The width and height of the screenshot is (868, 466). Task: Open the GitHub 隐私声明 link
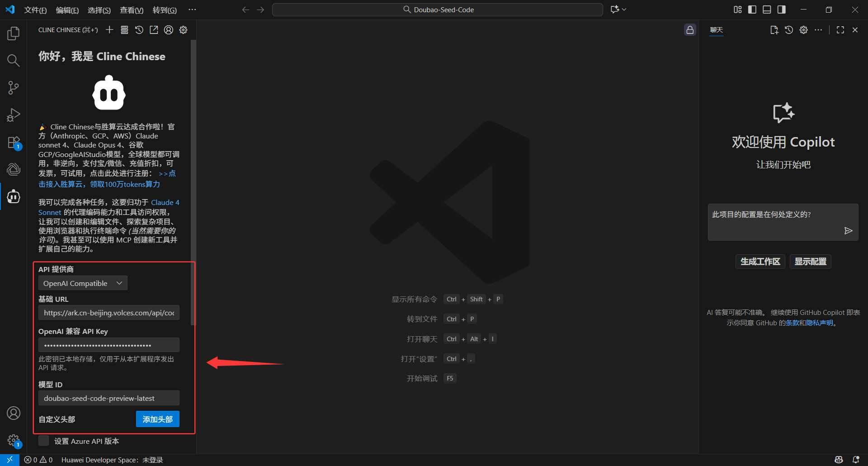click(820, 323)
